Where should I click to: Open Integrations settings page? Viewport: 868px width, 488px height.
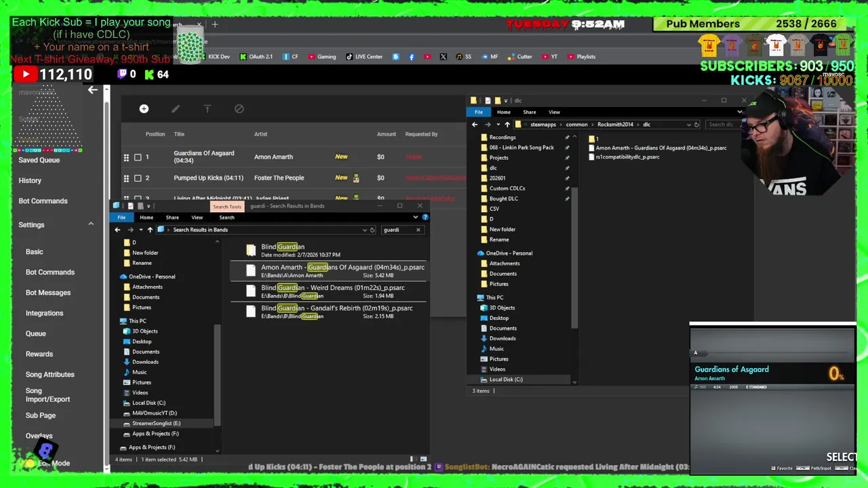[44, 313]
